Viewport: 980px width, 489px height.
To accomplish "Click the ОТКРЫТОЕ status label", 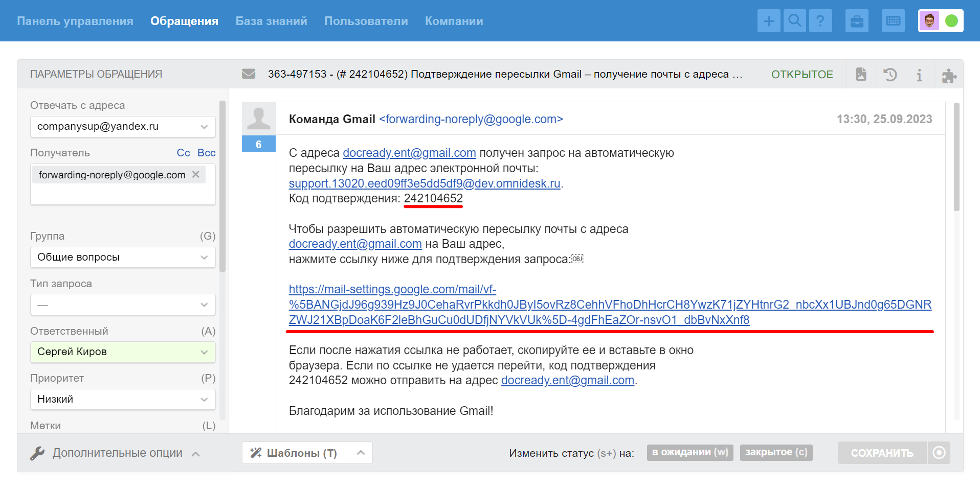I will [x=802, y=75].
